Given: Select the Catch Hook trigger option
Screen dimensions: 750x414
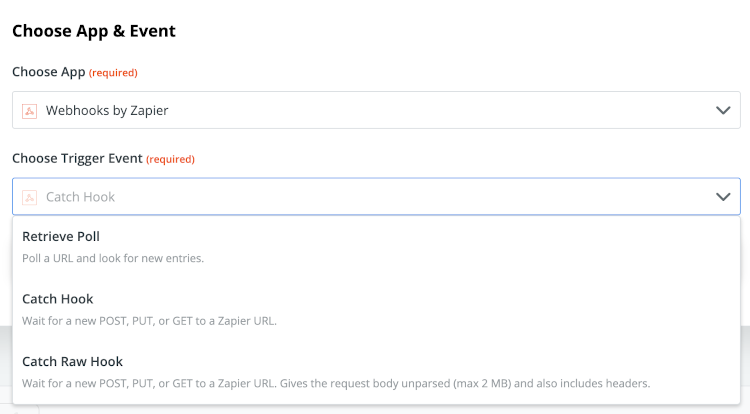Looking at the screenshot, I should tap(376, 310).
